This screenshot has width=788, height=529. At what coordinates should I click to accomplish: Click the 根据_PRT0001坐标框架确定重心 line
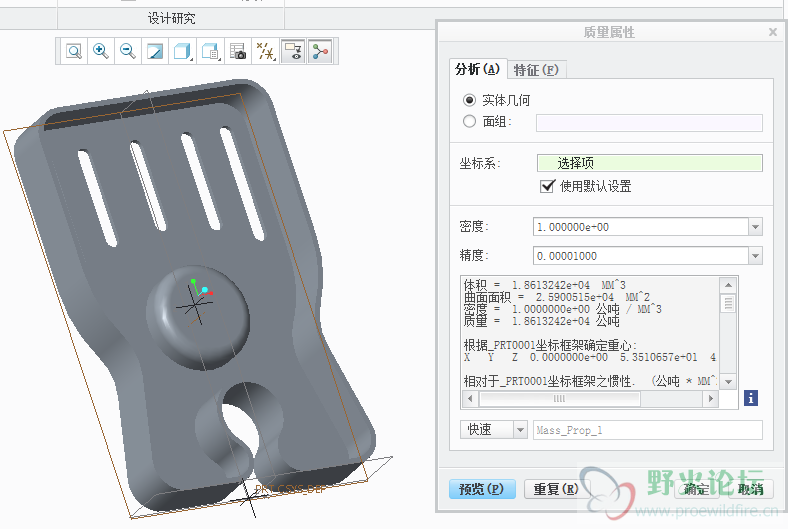point(550,345)
